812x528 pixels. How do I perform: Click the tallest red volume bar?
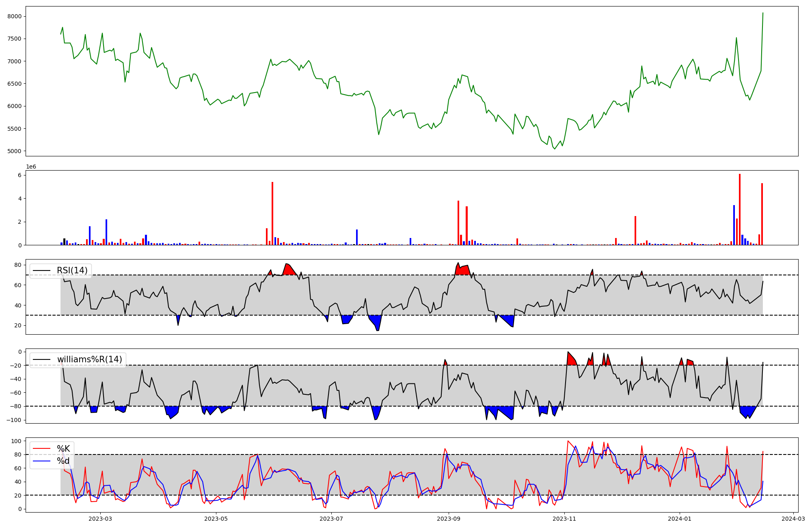click(740, 209)
